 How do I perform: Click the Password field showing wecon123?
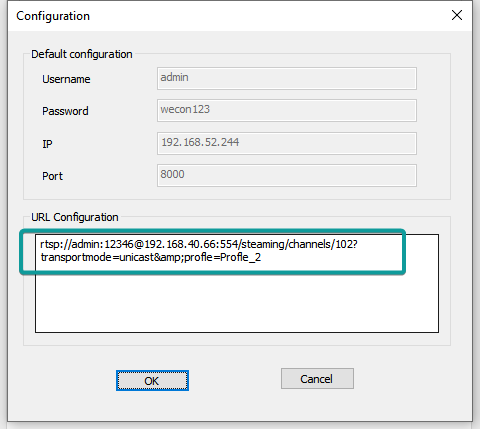coord(287,110)
